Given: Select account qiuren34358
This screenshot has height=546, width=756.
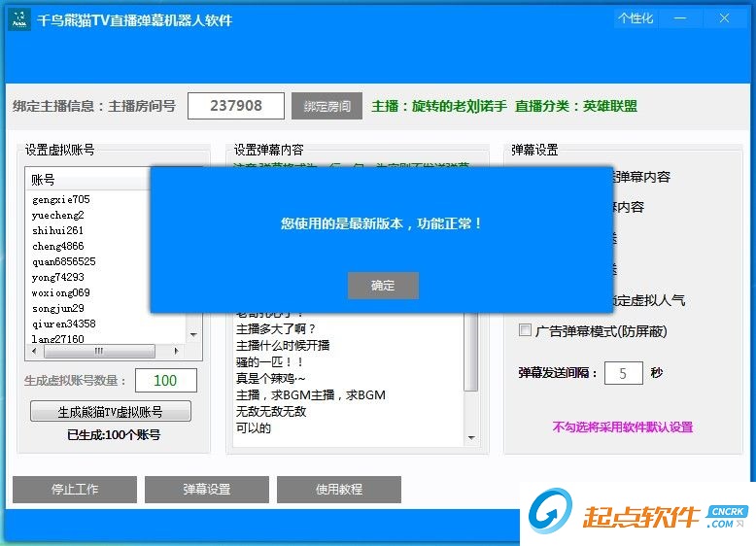Looking at the screenshot, I should (x=63, y=324).
